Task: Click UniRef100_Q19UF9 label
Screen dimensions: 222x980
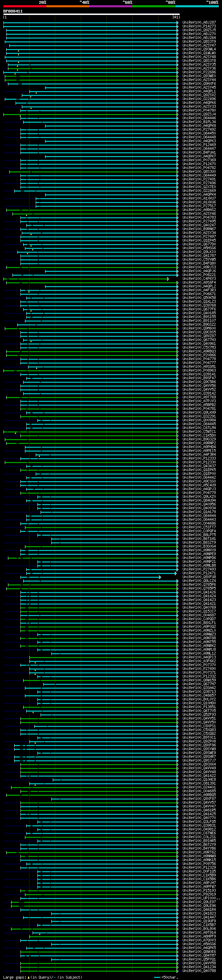Action: point(199,921)
